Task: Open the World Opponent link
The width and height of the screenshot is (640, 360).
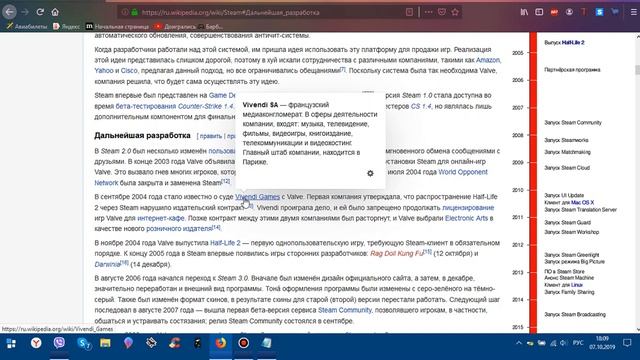Action: pyautogui.click(x=463, y=172)
